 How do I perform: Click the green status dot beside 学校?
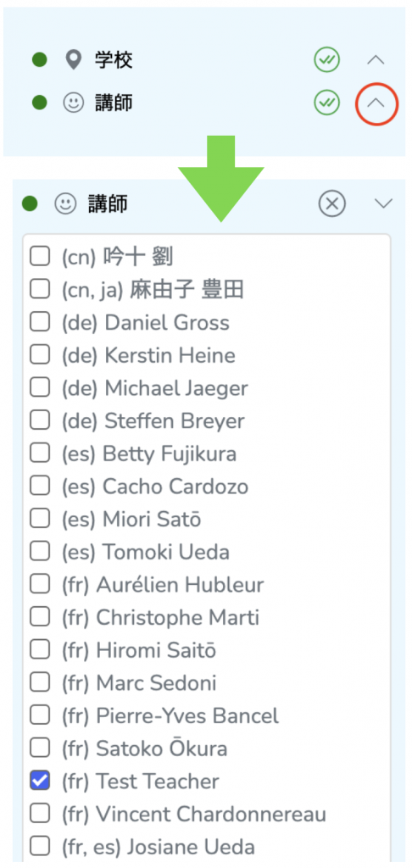point(39,60)
